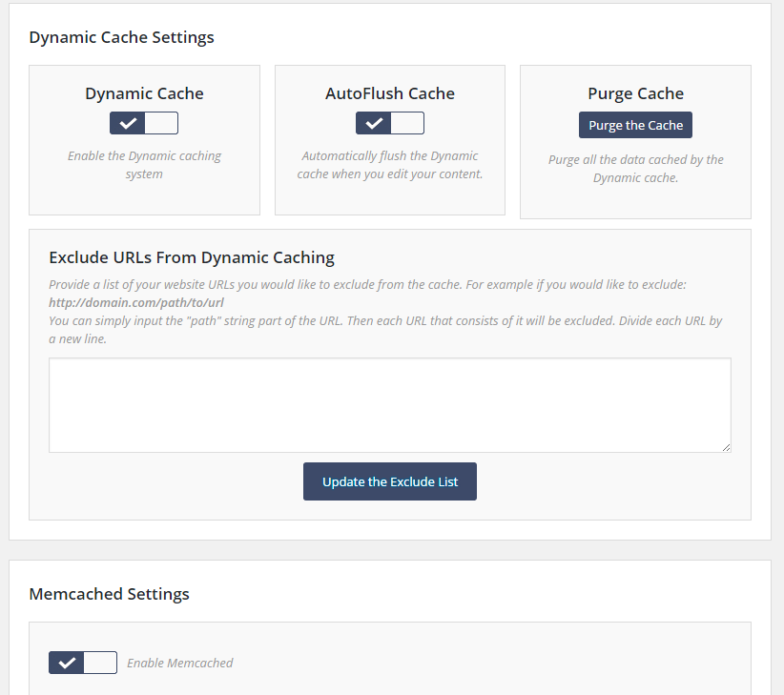Screen dimensions: 784x695
Task: Click Update the Exclude List button
Action: click(390, 481)
